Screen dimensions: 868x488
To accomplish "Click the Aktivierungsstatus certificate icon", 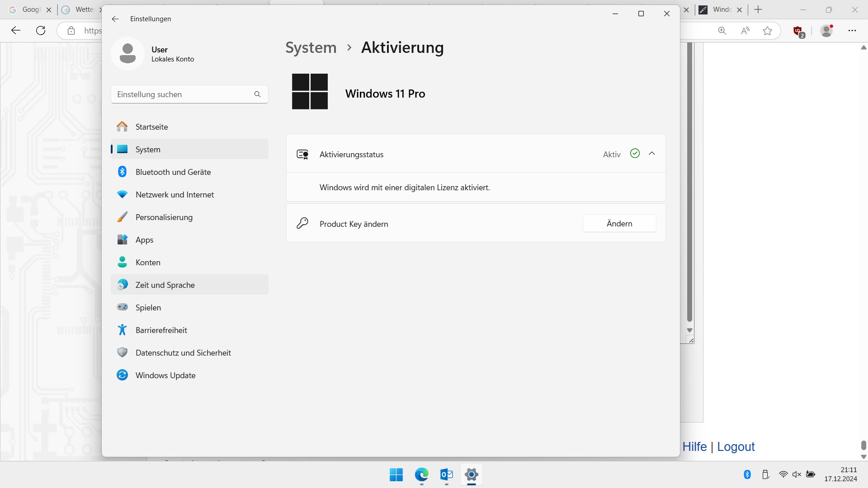I will pos(302,155).
